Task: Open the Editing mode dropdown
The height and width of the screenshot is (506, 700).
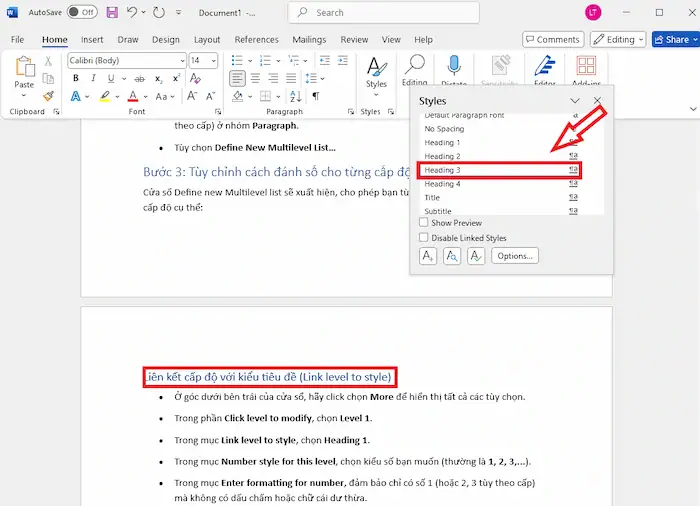Action: point(617,39)
